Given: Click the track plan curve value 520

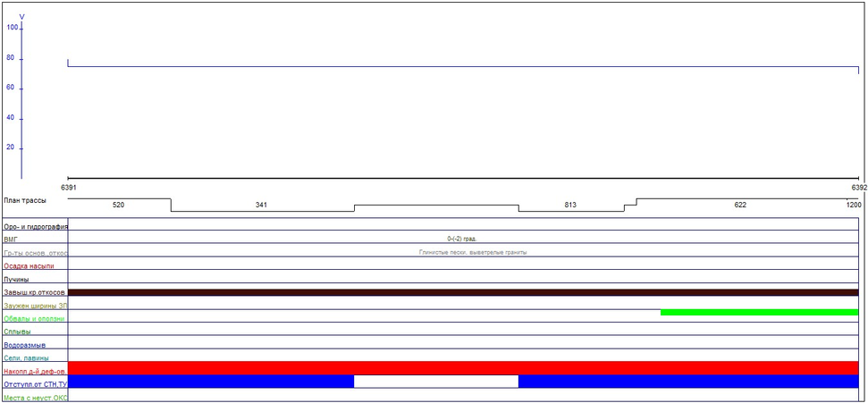Looking at the screenshot, I should pos(119,205).
